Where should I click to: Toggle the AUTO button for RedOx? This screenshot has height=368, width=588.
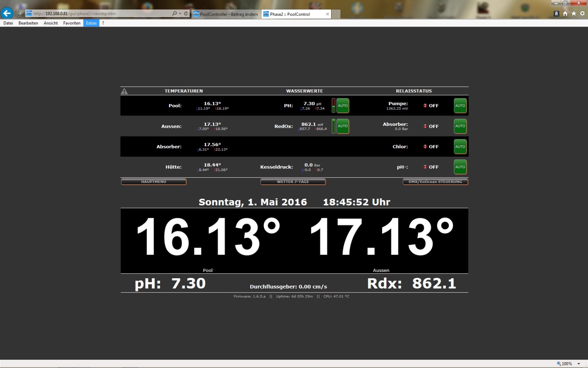[x=343, y=126]
